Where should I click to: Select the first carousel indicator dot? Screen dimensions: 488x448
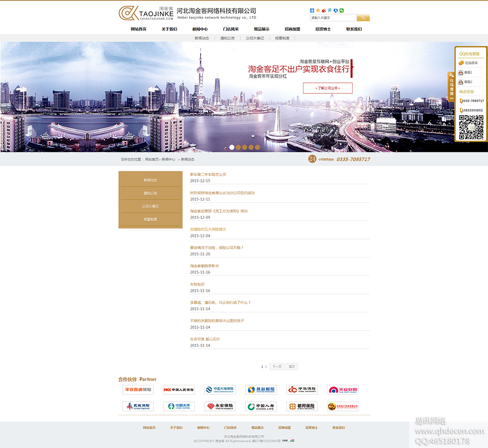coord(232,147)
